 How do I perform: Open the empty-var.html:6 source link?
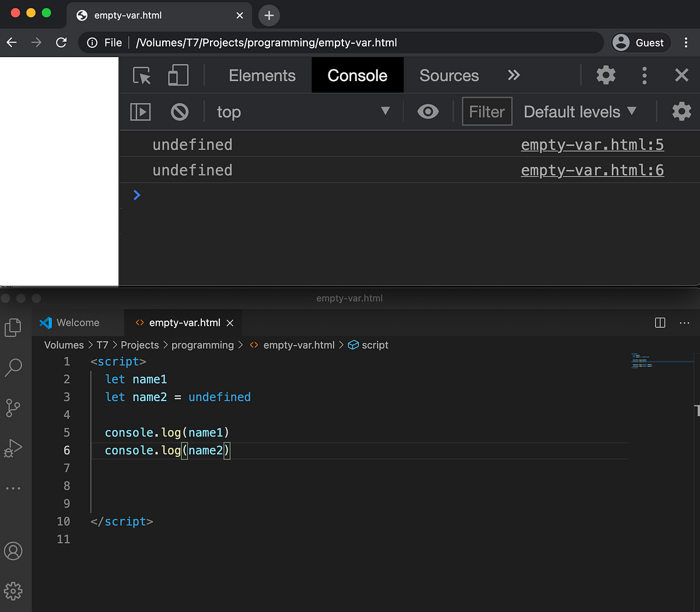pyautogui.click(x=592, y=170)
